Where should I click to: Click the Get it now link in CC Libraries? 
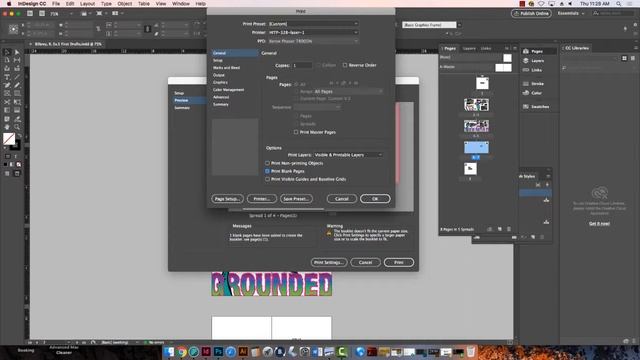[600, 224]
